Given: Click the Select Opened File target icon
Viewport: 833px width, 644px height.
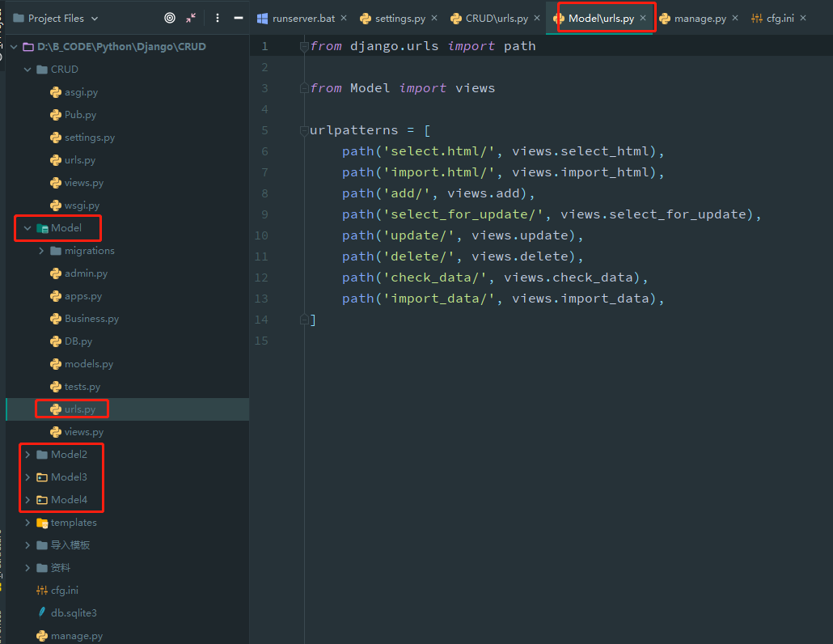Looking at the screenshot, I should coord(167,17).
